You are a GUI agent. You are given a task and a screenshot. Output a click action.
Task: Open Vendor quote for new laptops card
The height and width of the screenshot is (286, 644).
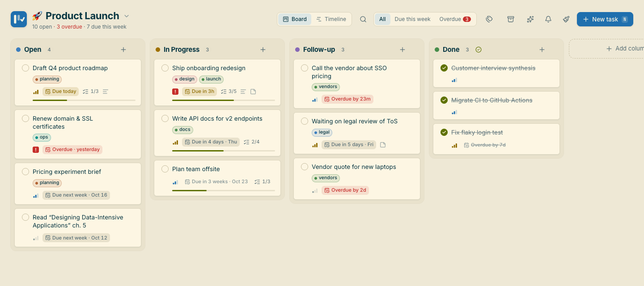tap(357, 178)
